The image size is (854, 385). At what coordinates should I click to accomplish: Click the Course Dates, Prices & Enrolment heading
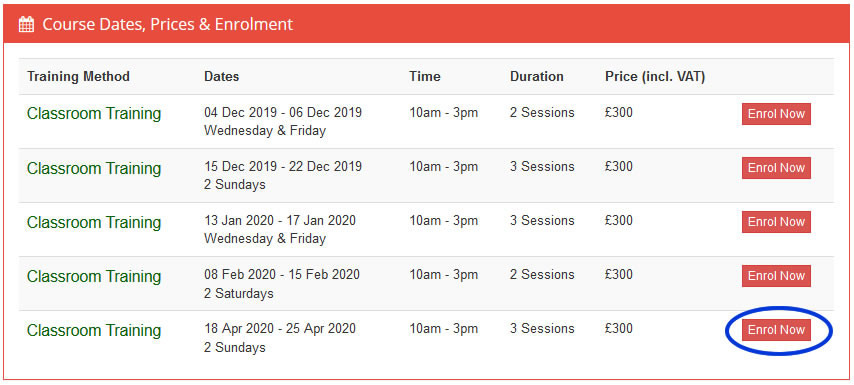point(168,25)
